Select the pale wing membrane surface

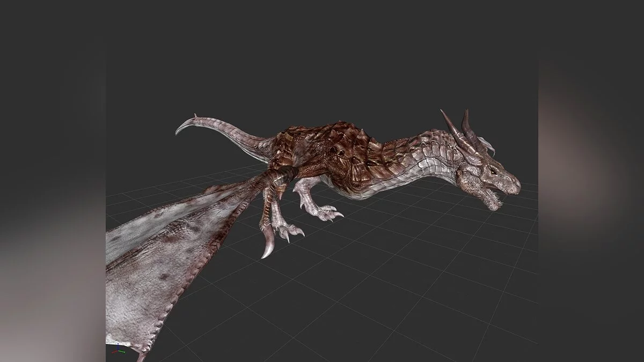point(145,279)
